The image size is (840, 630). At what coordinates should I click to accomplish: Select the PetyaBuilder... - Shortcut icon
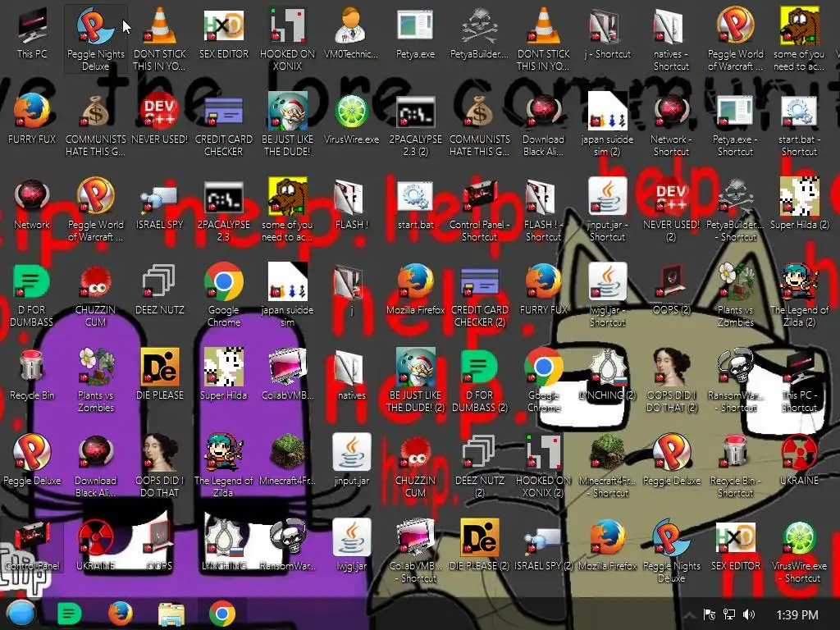[736, 210]
